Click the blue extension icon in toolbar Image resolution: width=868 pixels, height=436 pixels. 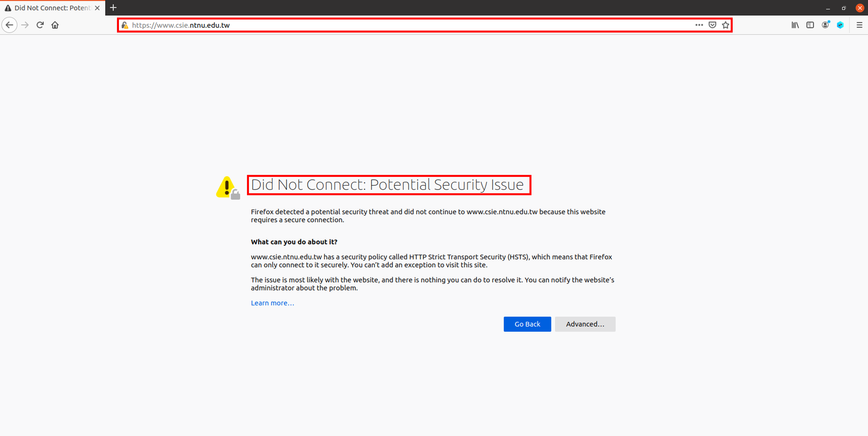(840, 25)
